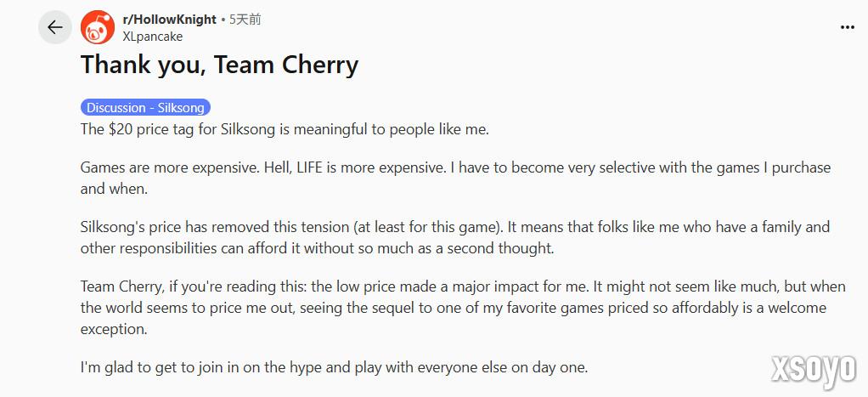The width and height of the screenshot is (868, 397).
Task: Click the line starting Team Cherry, if you're reading
Action: click(463, 287)
